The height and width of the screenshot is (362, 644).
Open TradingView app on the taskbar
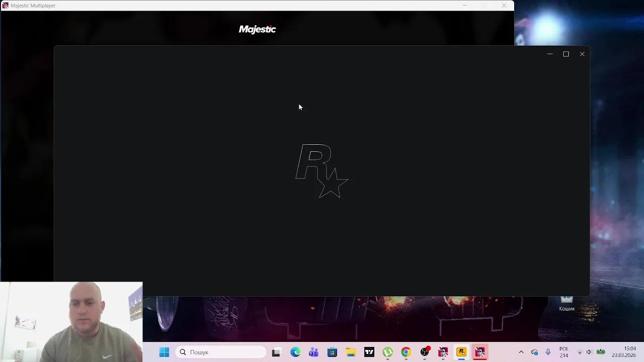[369, 352]
